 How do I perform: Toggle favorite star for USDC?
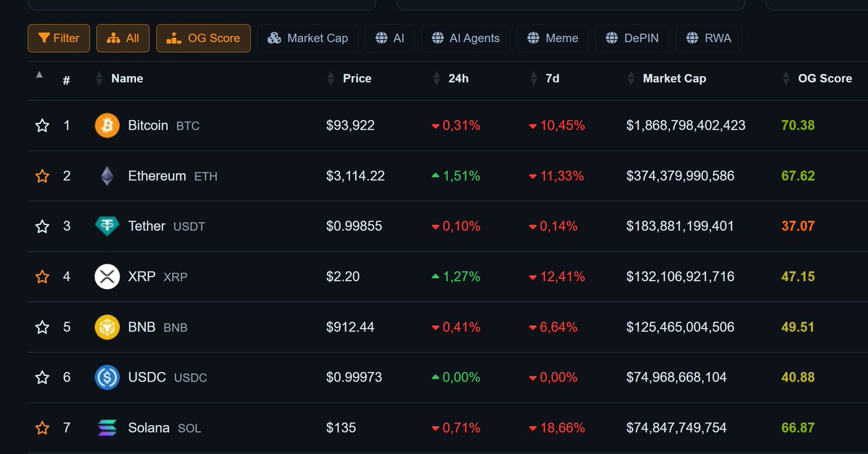click(42, 377)
